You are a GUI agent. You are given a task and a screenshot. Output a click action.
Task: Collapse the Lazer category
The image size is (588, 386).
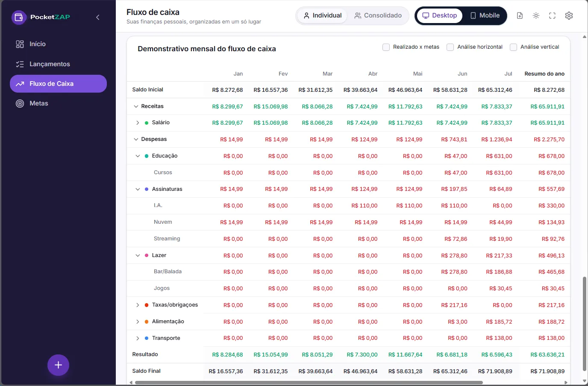pos(138,255)
